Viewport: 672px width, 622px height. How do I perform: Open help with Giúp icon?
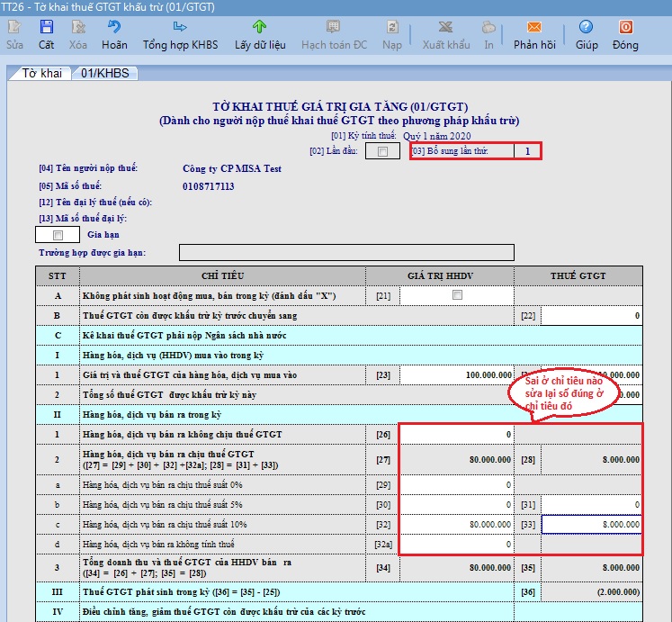[586, 27]
